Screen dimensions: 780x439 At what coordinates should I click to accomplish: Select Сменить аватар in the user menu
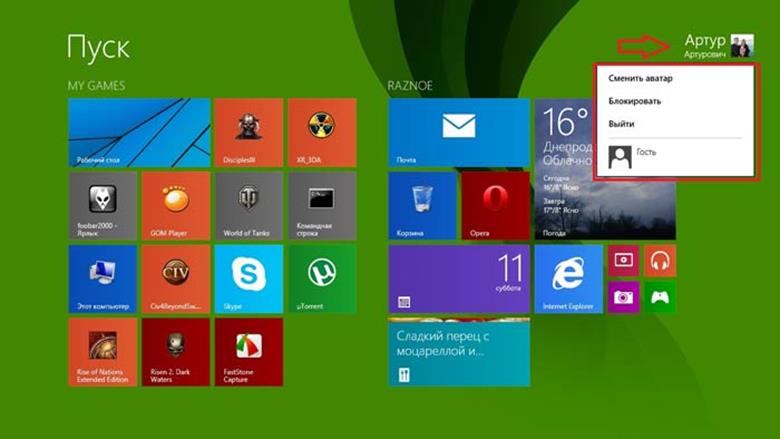[x=640, y=78]
